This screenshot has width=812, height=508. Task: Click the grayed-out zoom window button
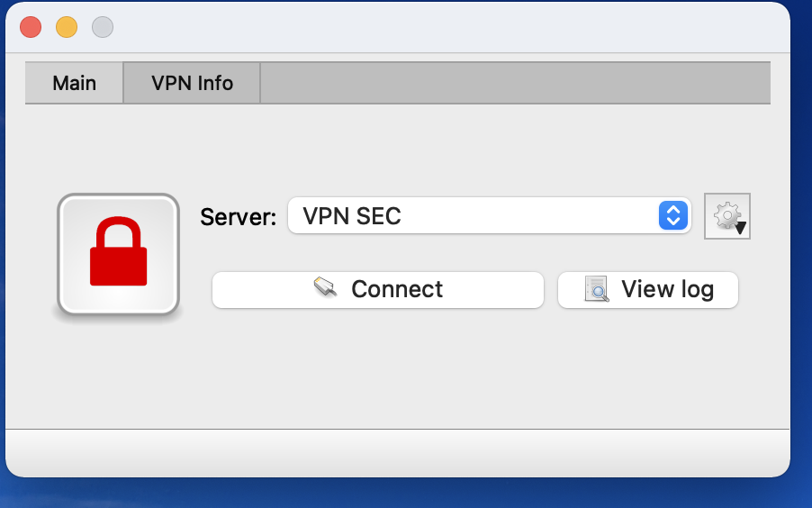pyautogui.click(x=103, y=27)
